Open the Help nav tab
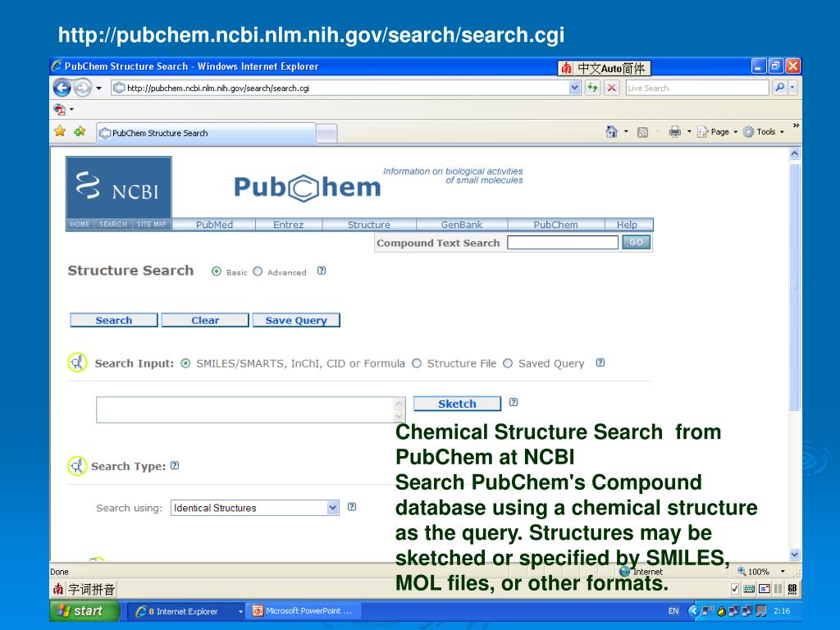The image size is (840, 630). [627, 225]
